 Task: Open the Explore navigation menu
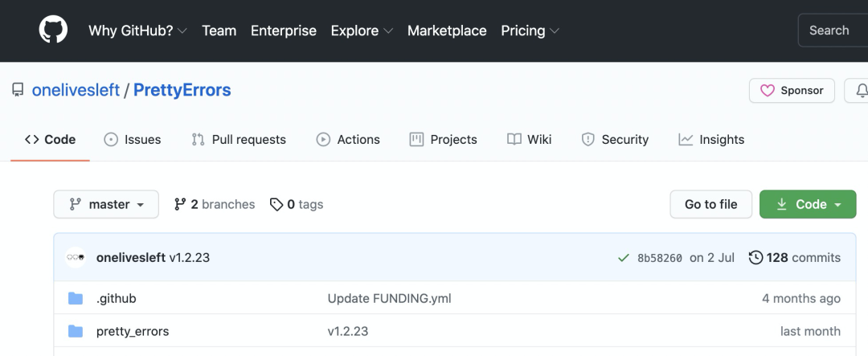click(362, 31)
